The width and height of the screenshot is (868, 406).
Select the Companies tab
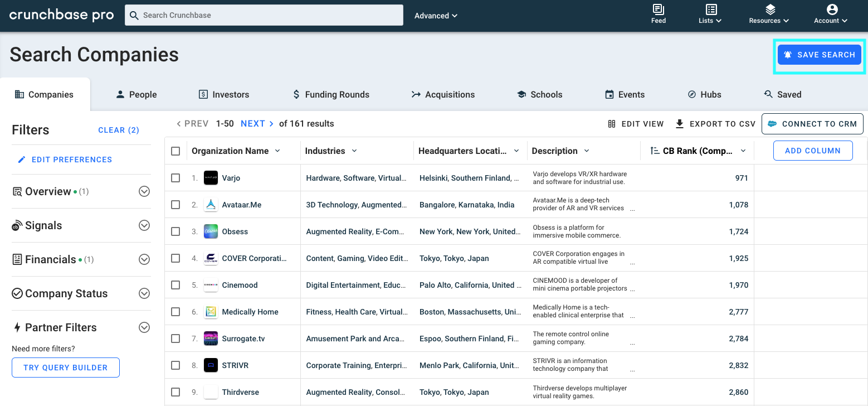45,94
